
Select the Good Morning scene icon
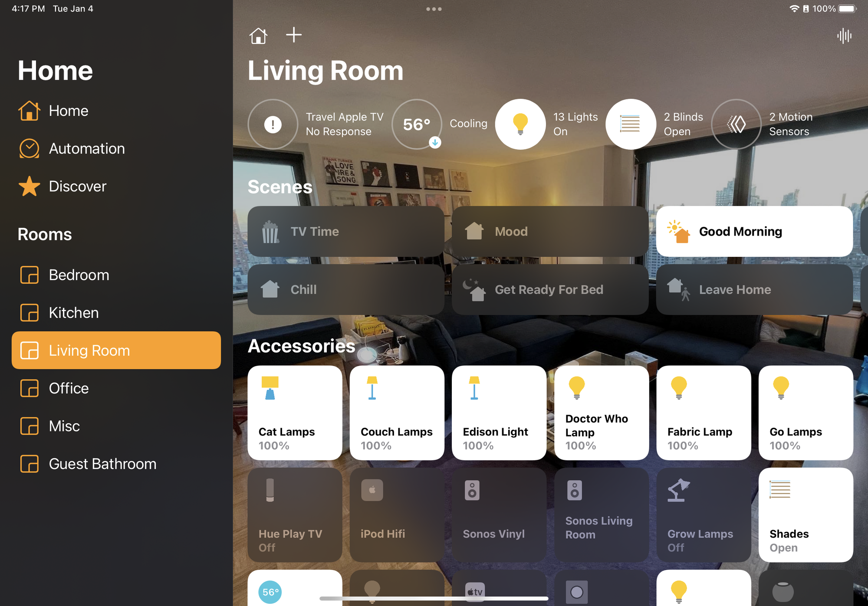click(x=680, y=232)
